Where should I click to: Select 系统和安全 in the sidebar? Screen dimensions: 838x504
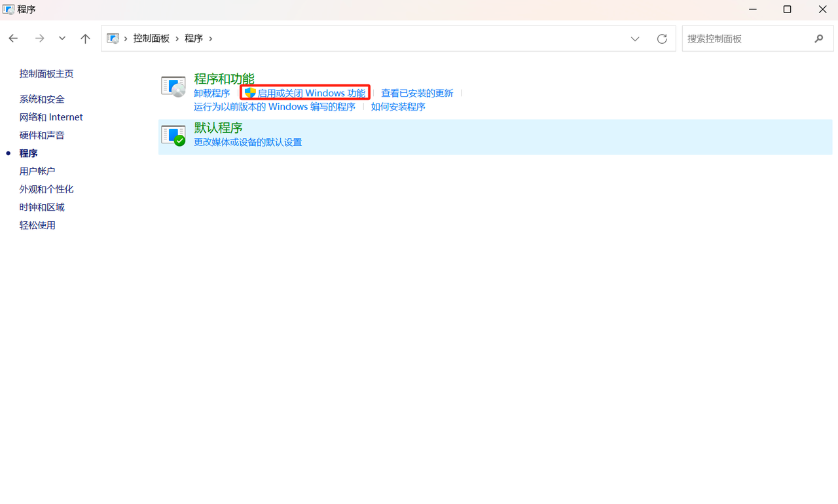42,99
